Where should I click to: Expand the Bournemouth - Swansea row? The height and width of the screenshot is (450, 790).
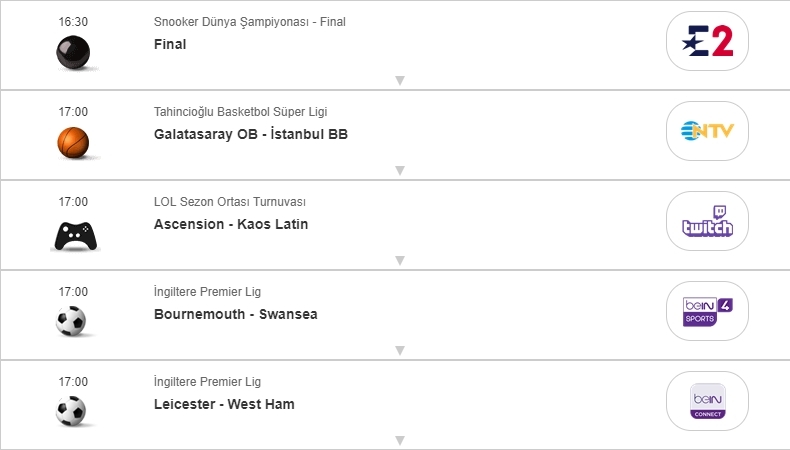399,350
